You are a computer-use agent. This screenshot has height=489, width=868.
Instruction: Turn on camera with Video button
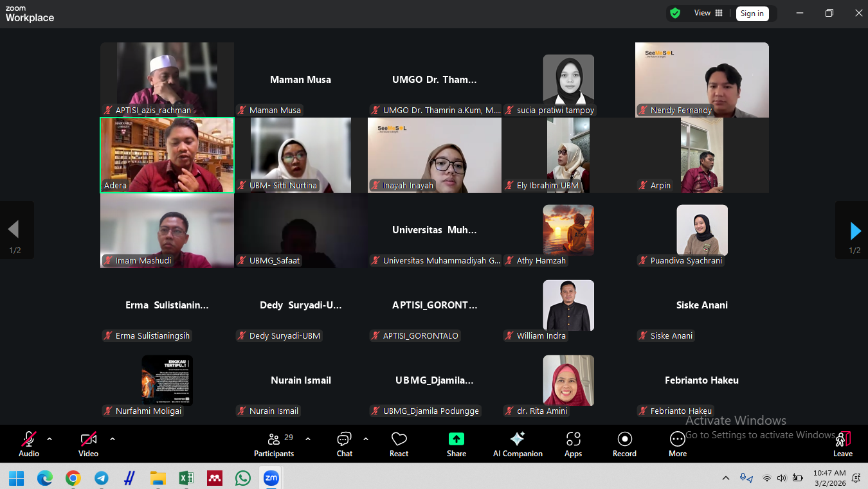click(88, 444)
